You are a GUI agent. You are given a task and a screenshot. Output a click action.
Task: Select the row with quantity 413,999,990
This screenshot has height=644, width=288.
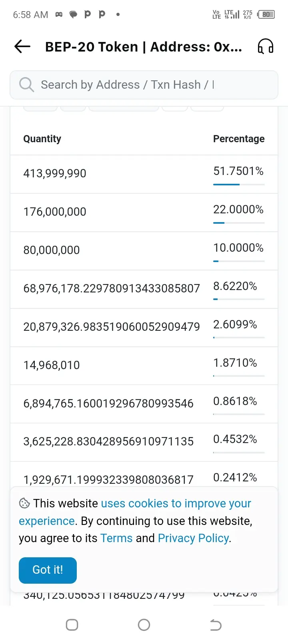(144, 174)
